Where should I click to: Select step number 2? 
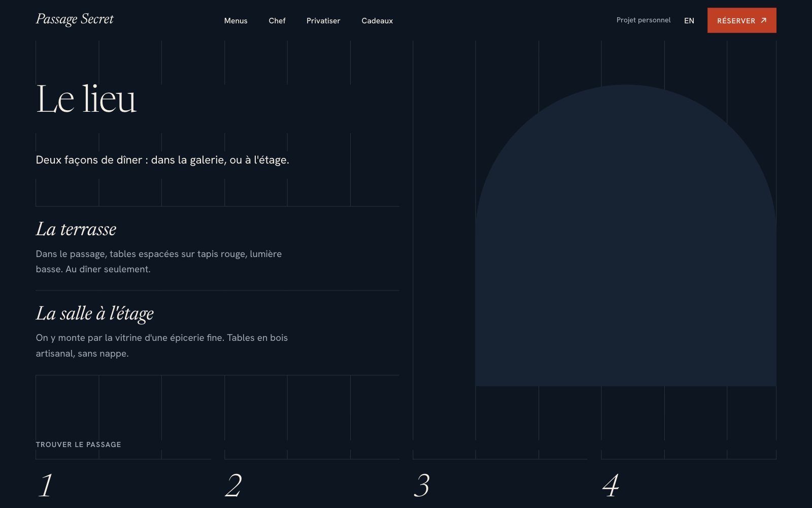coord(233,486)
